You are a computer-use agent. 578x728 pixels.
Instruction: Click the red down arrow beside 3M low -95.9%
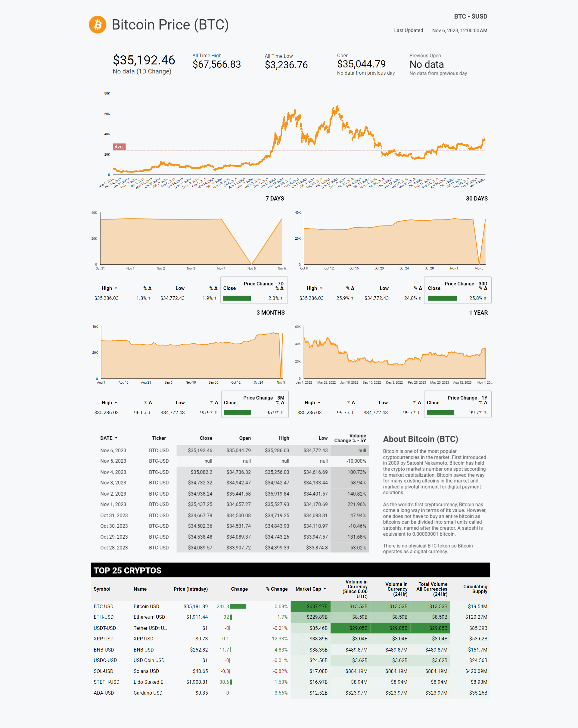(216, 412)
